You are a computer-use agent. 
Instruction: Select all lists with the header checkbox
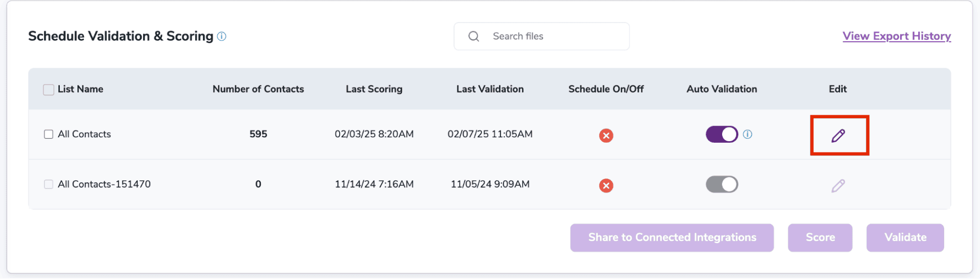click(49, 90)
